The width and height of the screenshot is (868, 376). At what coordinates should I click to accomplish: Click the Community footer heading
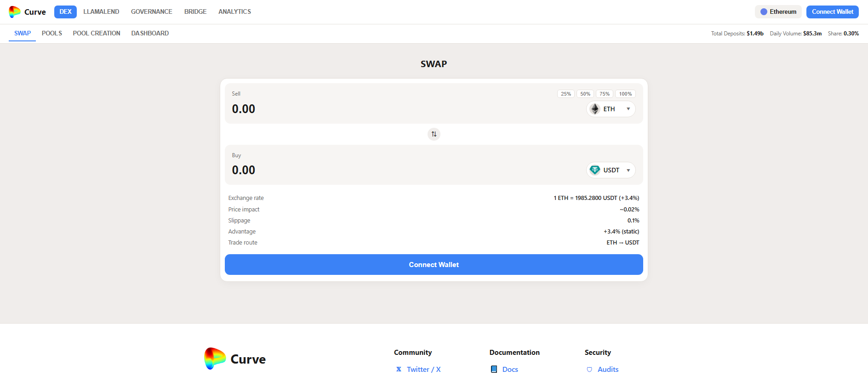click(413, 353)
